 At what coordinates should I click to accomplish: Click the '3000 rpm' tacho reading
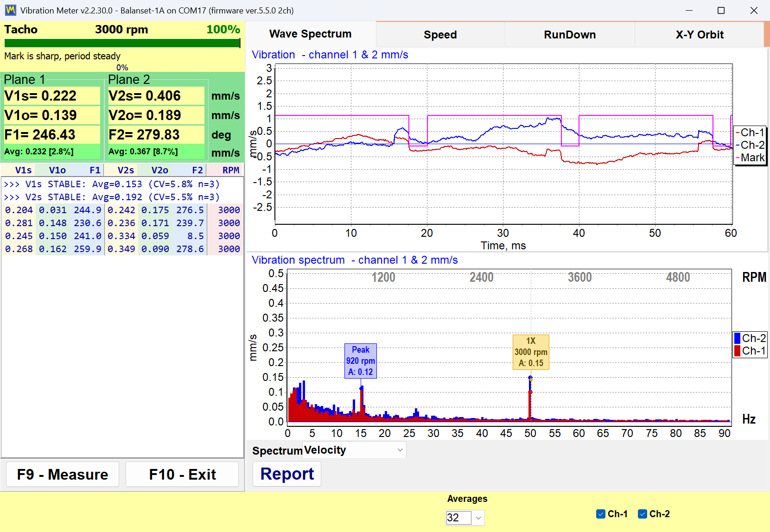coord(121,29)
